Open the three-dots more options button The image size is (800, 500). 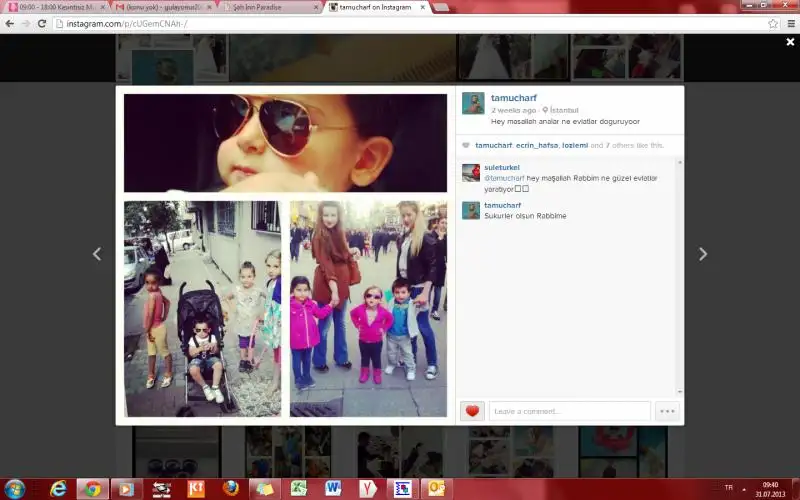pyautogui.click(x=667, y=411)
